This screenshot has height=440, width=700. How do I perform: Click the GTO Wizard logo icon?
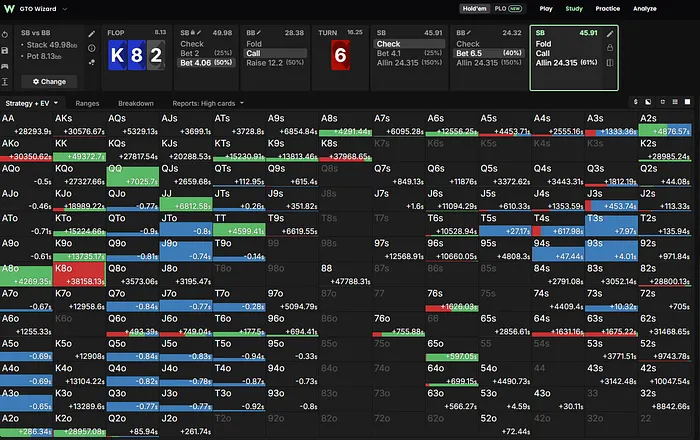click(9, 8)
